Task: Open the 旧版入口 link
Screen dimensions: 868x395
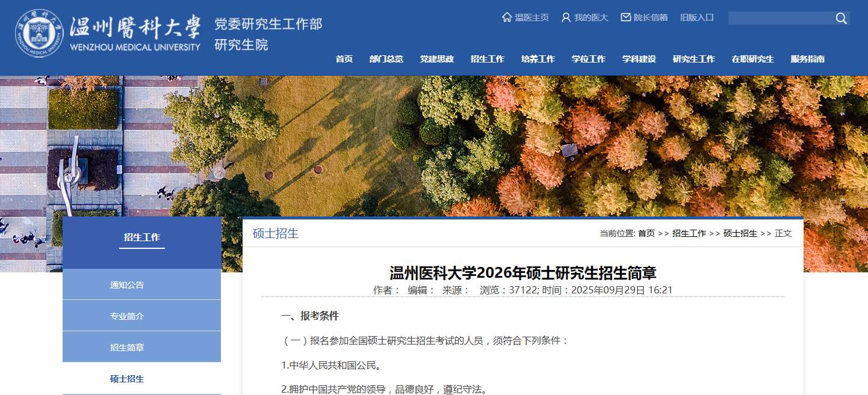Action: pos(697,17)
